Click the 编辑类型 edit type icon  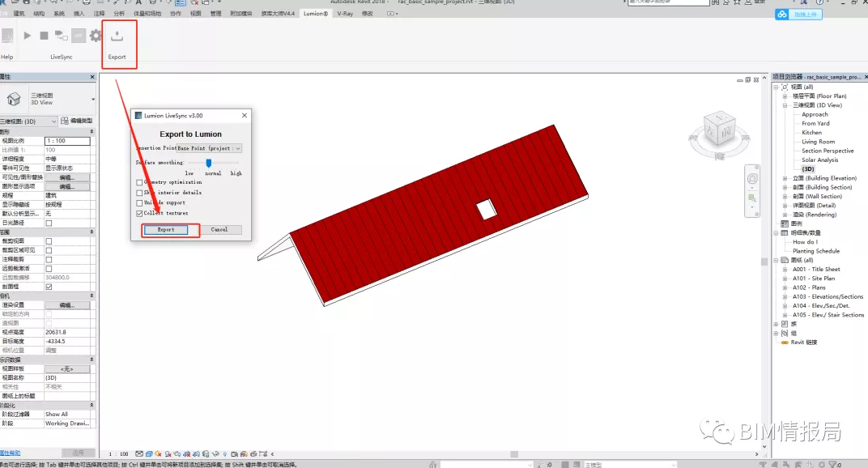point(65,121)
